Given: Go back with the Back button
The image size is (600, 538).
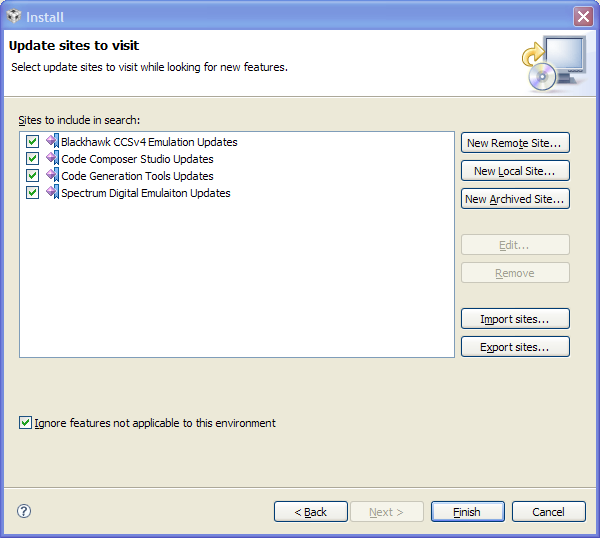Looking at the screenshot, I should pyautogui.click(x=311, y=512).
